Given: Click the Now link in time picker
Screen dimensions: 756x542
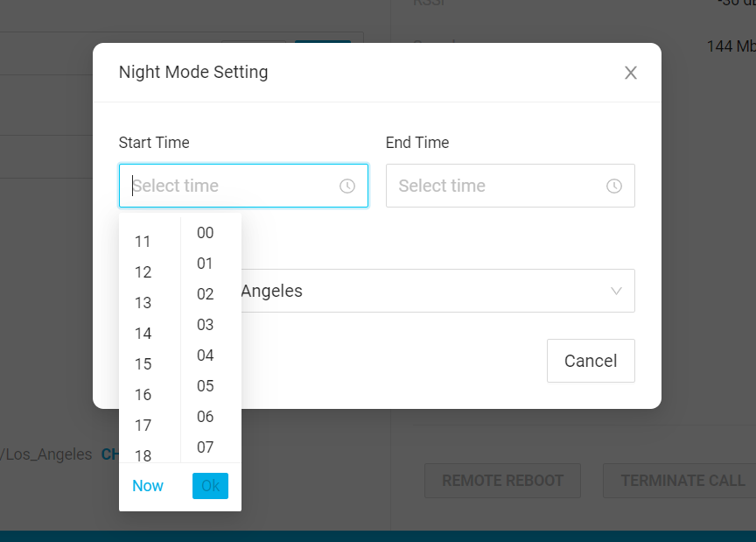Looking at the screenshot, I should point(148,486).
